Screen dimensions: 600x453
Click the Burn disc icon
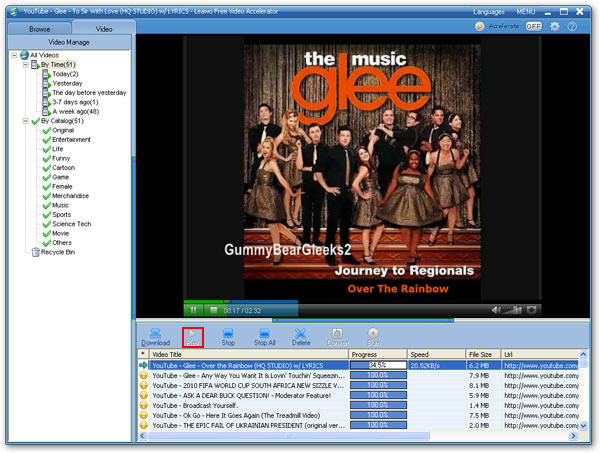(x=373, y=337)
